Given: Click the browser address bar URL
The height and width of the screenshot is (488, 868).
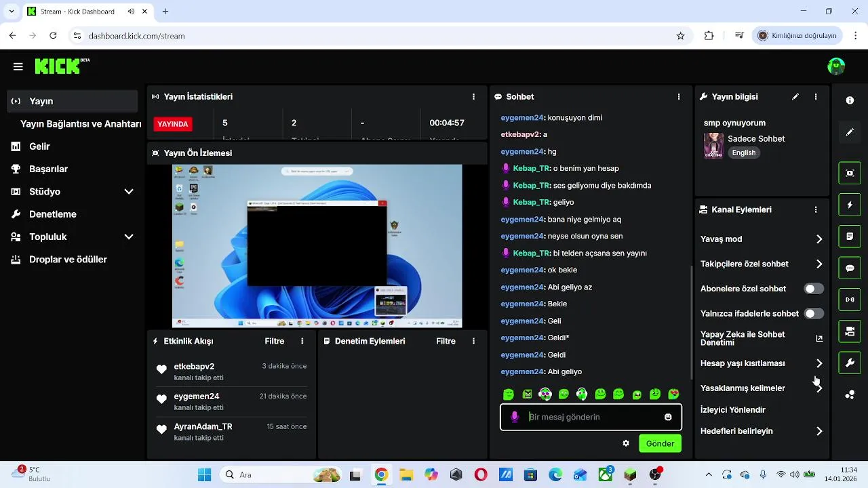Looking at the screenshot, I should [x=136, y=36].
